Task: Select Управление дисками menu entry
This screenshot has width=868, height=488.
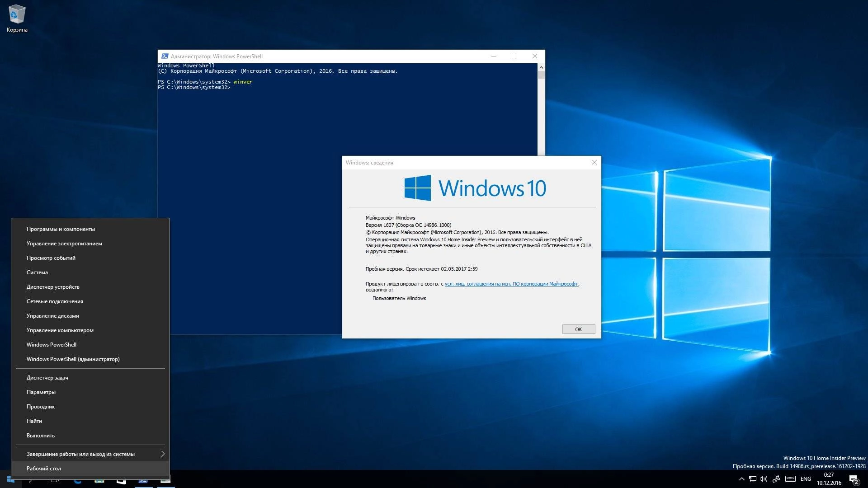Action: click(x=90, y=316)
